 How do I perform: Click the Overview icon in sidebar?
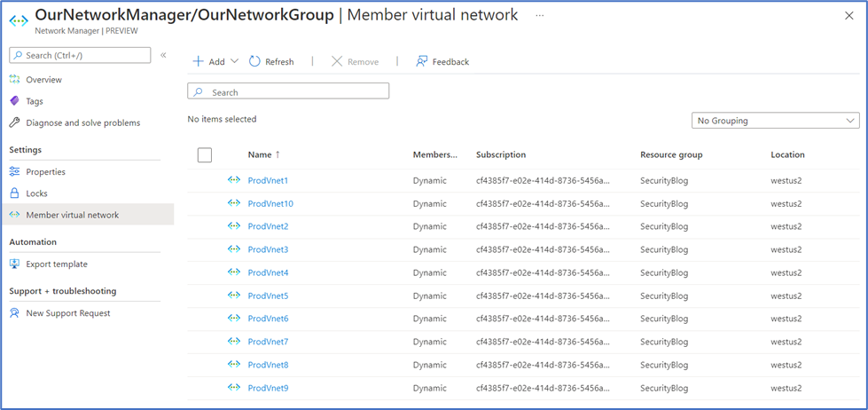15,79
